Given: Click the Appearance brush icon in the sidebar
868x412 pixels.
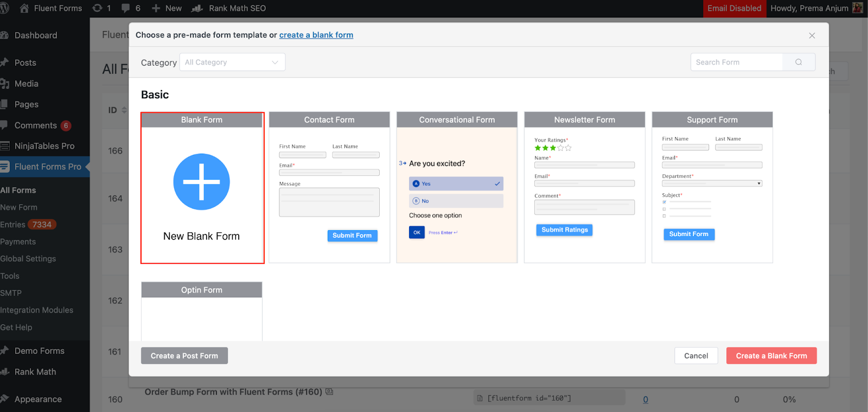Looking at the screenshot, I should (x=4, y=399).
